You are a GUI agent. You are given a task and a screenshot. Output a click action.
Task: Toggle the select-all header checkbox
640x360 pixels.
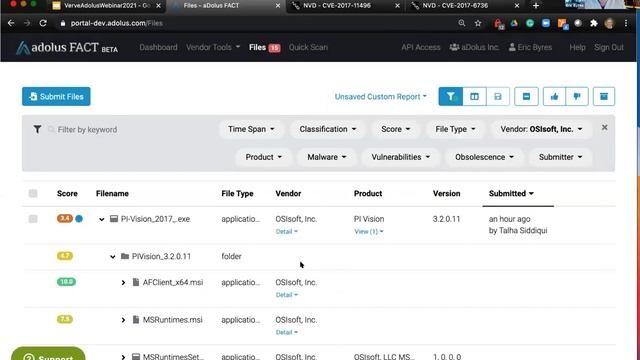tap(33, 193)
